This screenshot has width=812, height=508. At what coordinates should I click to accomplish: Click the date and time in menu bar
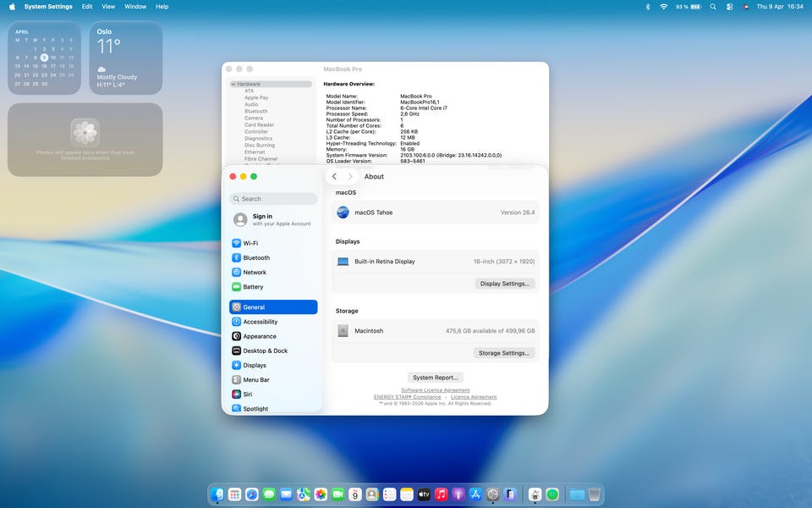[779, 7]
